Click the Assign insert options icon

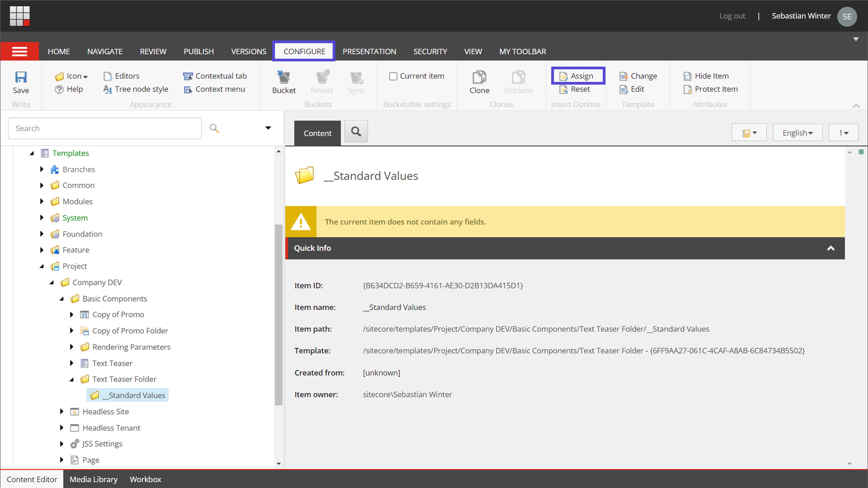578,76
